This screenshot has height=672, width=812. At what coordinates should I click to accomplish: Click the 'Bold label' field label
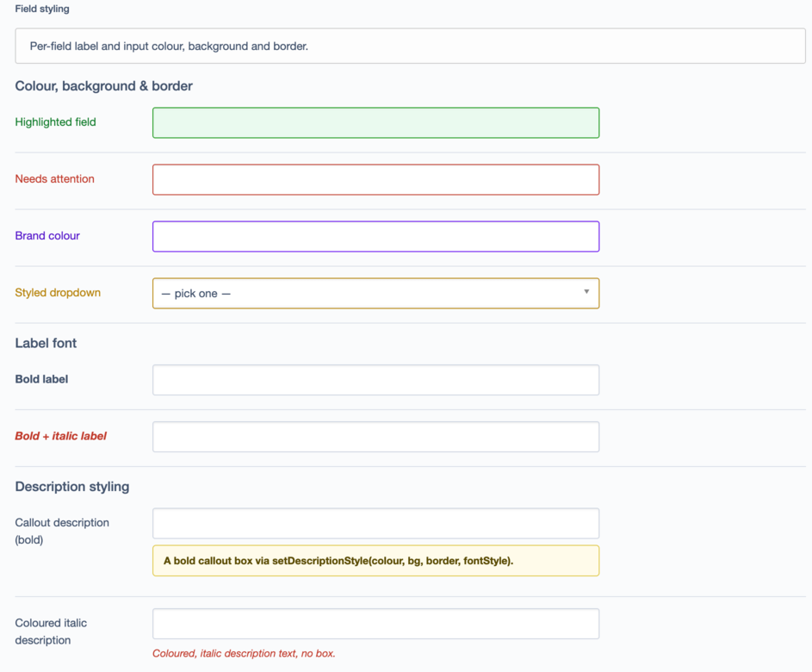pos(41,379)
